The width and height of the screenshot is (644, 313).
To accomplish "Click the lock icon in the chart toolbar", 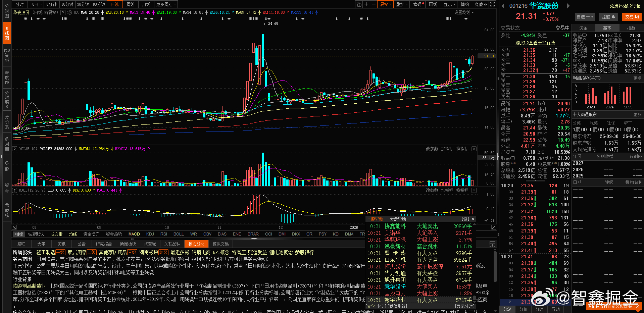I will [359, 4].
